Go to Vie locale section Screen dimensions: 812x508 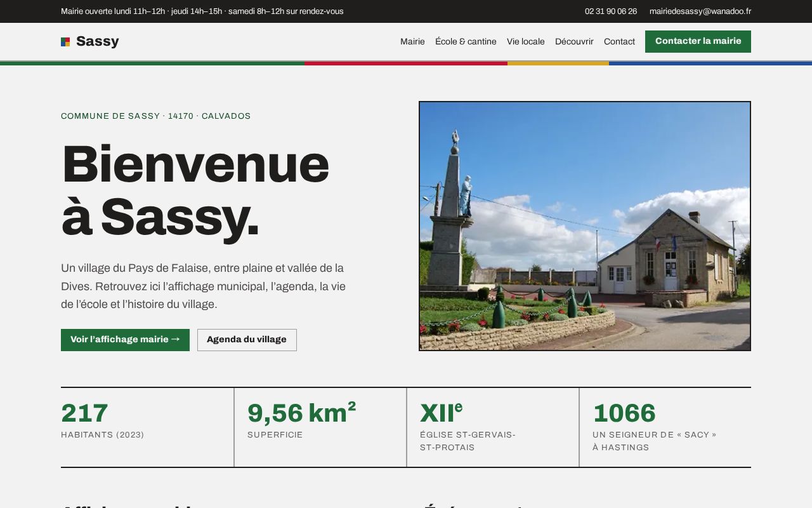click(x=525, y=41)
